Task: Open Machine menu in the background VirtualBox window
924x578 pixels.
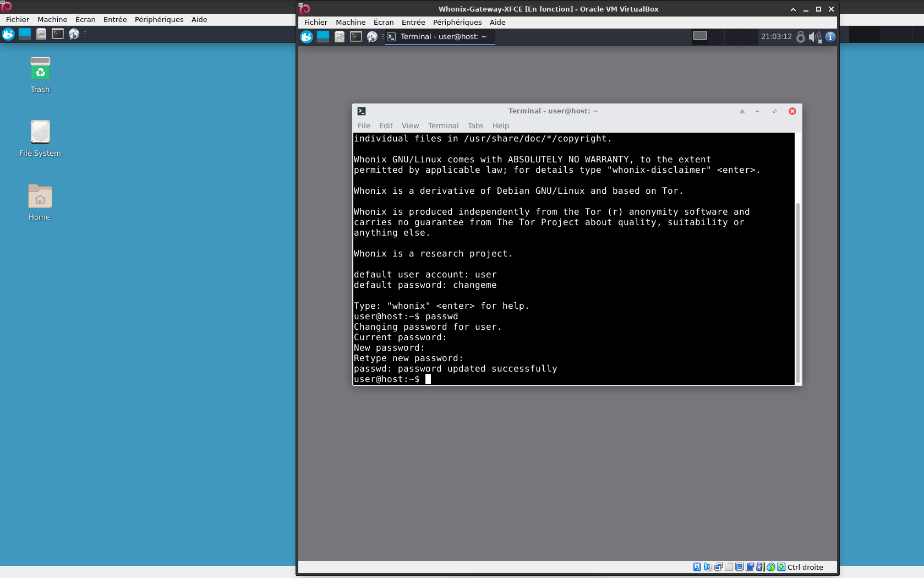Action: (52, 19)
